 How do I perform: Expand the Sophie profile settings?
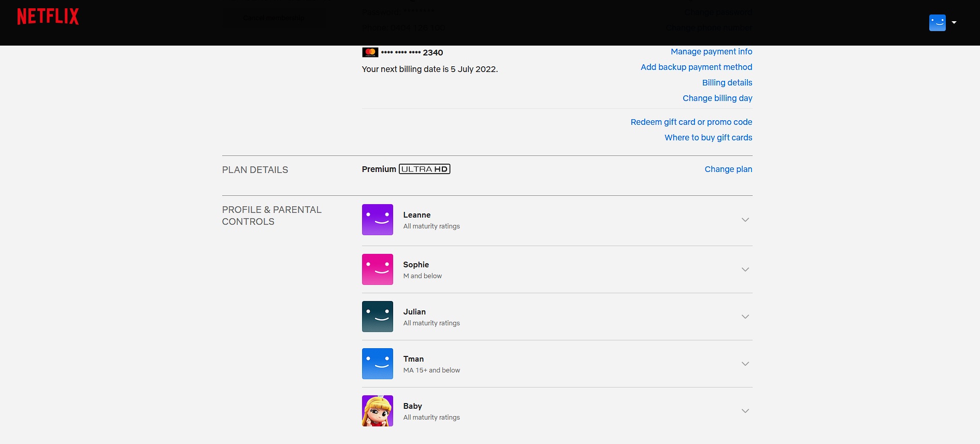[x=745, y=269]
